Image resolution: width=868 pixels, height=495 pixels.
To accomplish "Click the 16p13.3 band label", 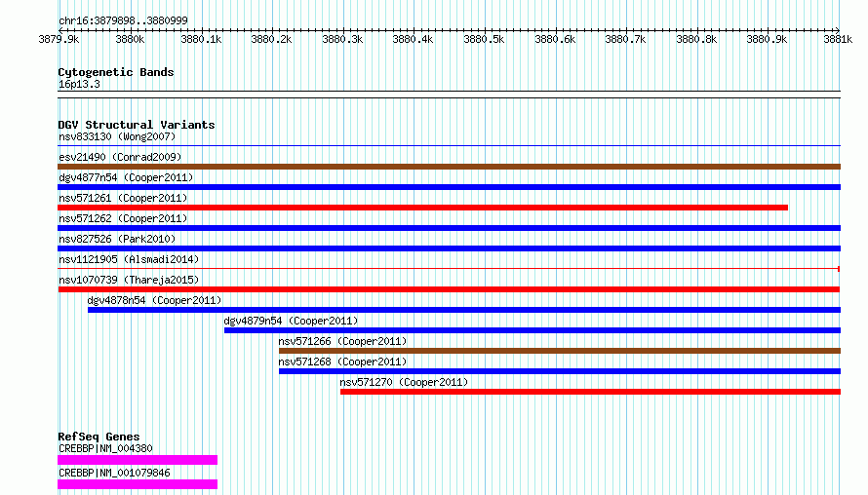I will click(79, 84).
